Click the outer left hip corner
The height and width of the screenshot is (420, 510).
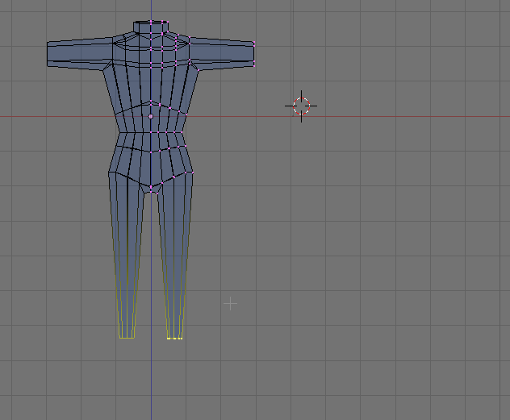[109, 173]
